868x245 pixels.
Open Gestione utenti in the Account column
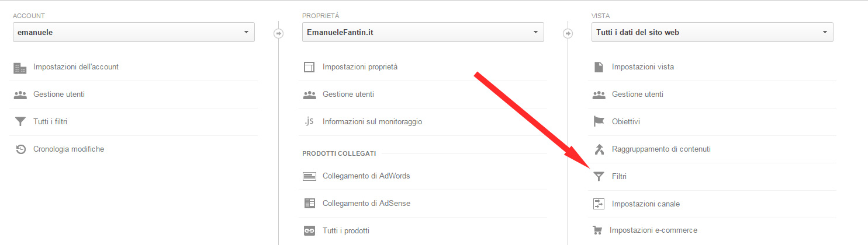(59, 94)
